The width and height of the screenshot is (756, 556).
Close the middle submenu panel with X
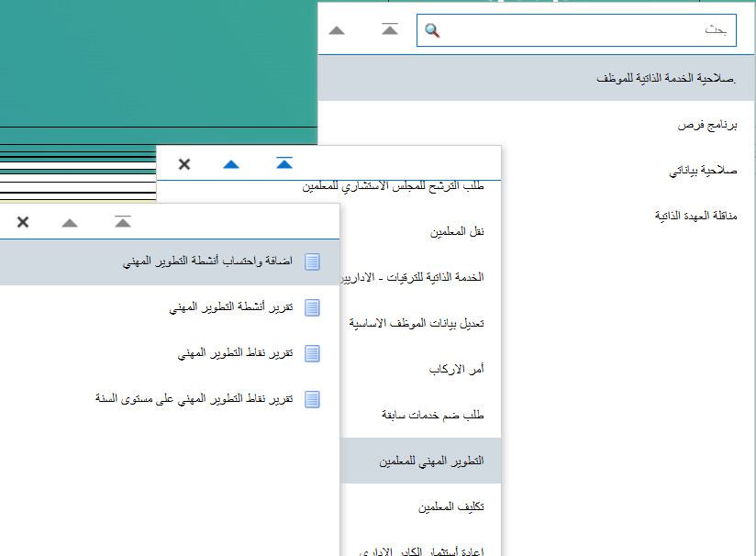pos(184,164)
